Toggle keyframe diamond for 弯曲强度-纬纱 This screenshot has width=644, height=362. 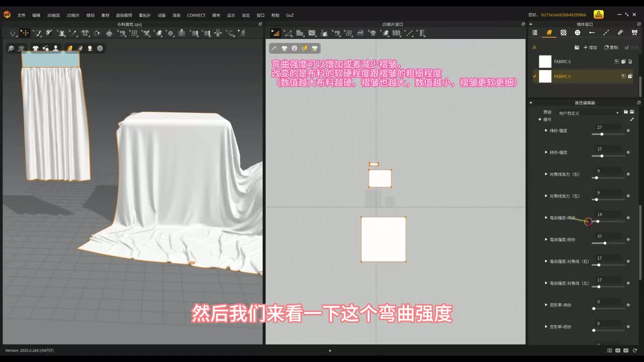pyautogui.click(x=628, y=218)
